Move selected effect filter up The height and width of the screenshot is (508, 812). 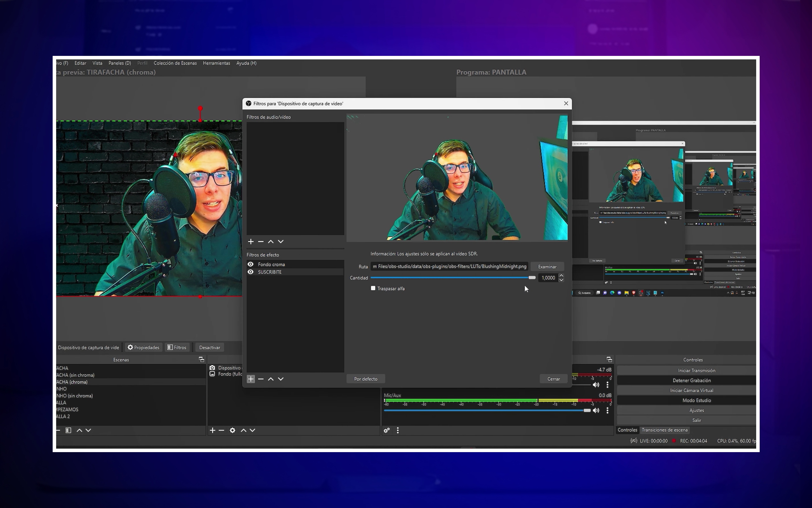(271, 379)
